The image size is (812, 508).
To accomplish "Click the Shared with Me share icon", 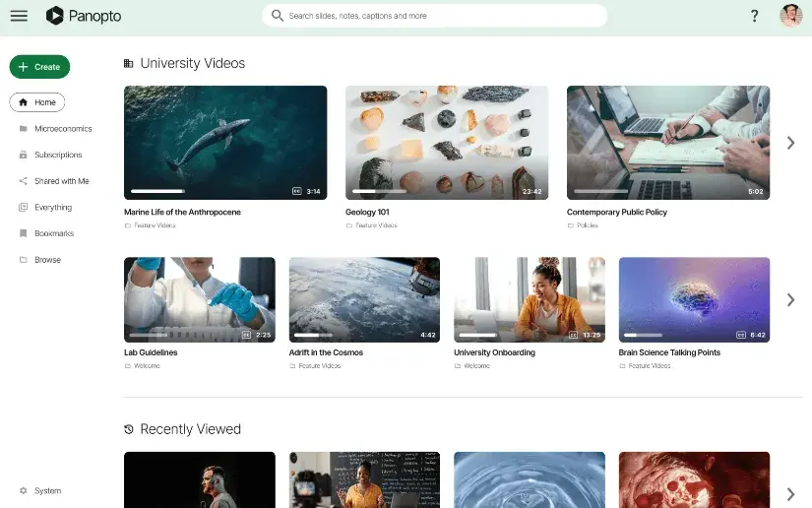I will pyautogui.click(x=24, y=181).
